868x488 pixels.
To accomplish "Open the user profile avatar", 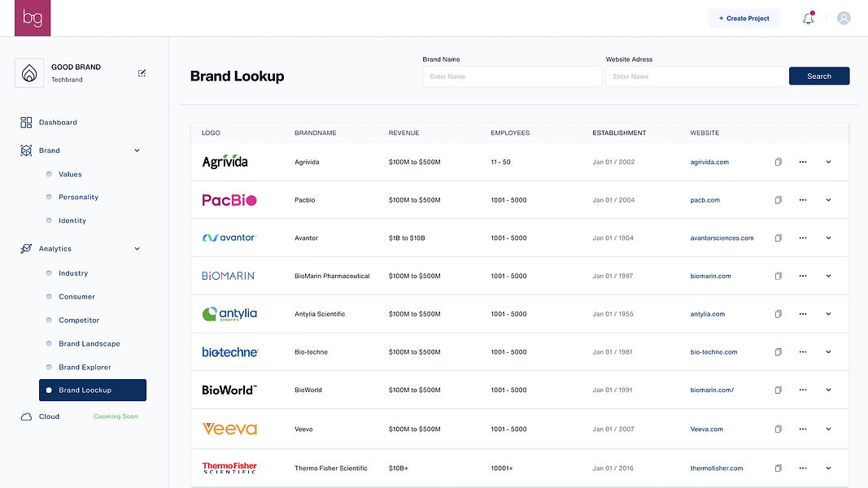I will (x=844, y=18).
